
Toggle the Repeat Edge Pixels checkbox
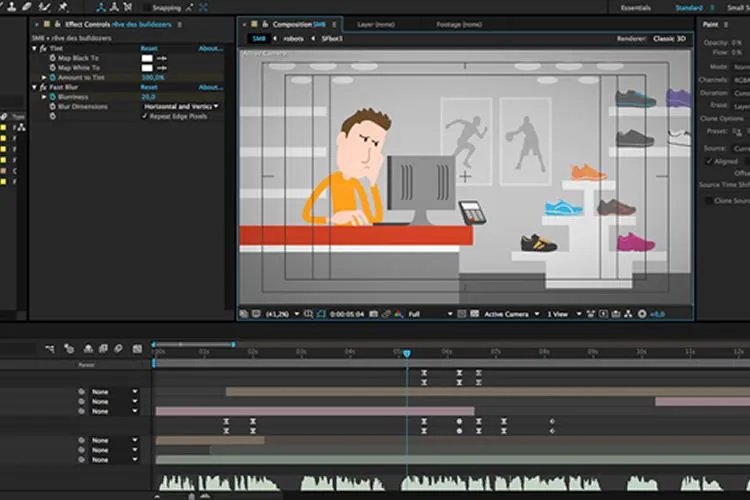[x=144, y=116]
